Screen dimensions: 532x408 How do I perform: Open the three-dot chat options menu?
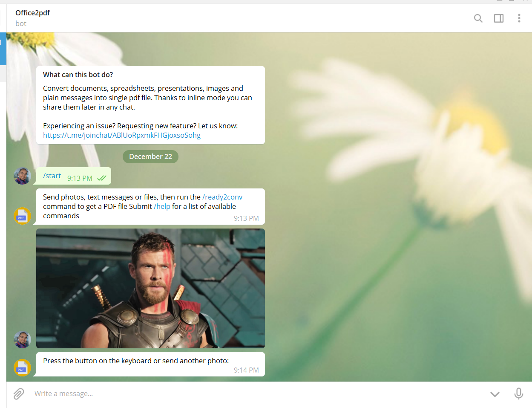pos(519,18)
